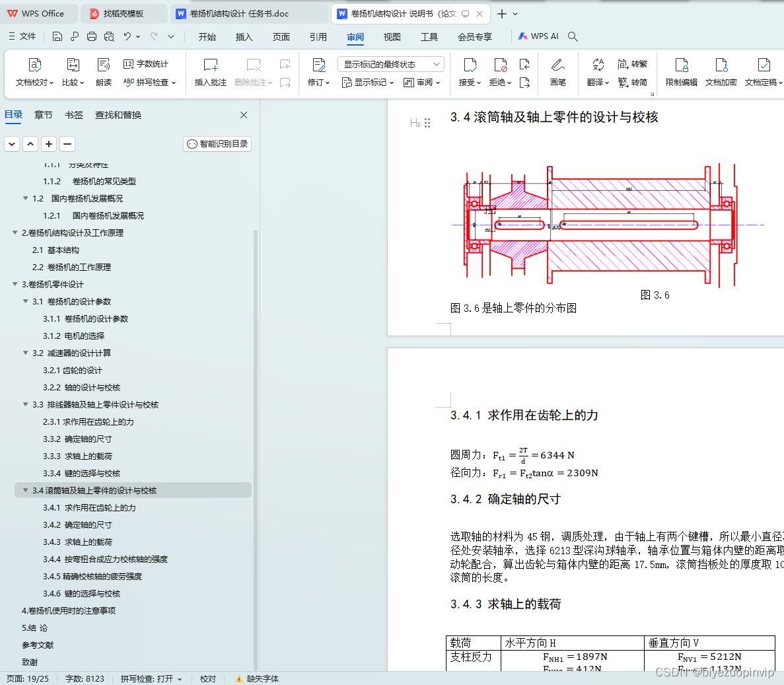784x685 pixels.
Task: Collapse the 2.卷扬机结构设计及工作原理 node
Action: click(15, 233)
